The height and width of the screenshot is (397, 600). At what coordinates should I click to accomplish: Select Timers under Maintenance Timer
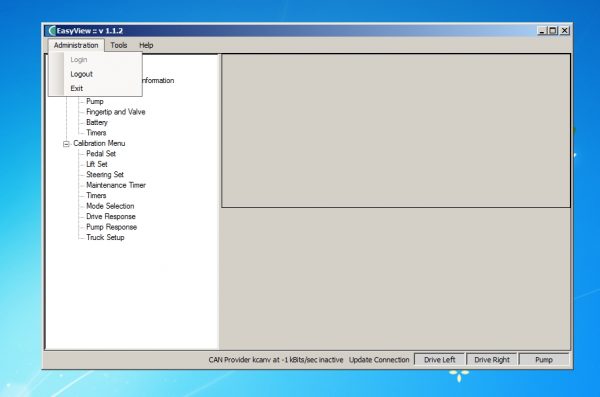pos(96,195)
